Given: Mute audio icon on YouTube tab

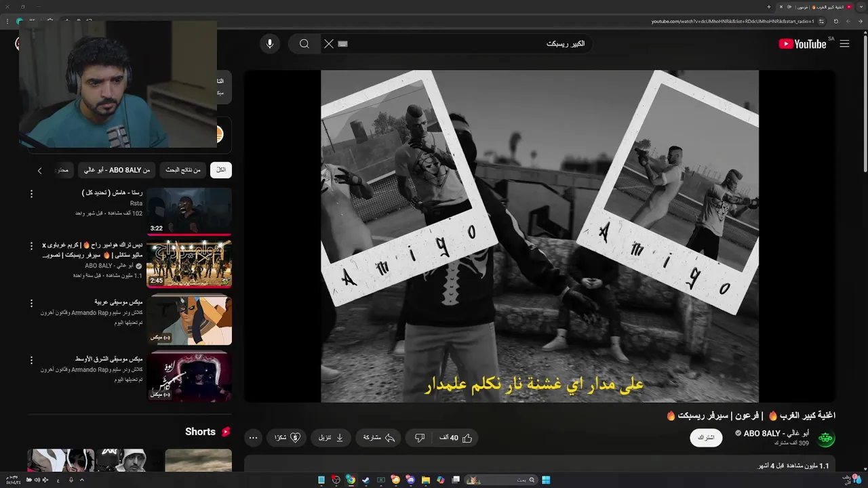Looking at the screenshot, I should [x=789, y=7].
